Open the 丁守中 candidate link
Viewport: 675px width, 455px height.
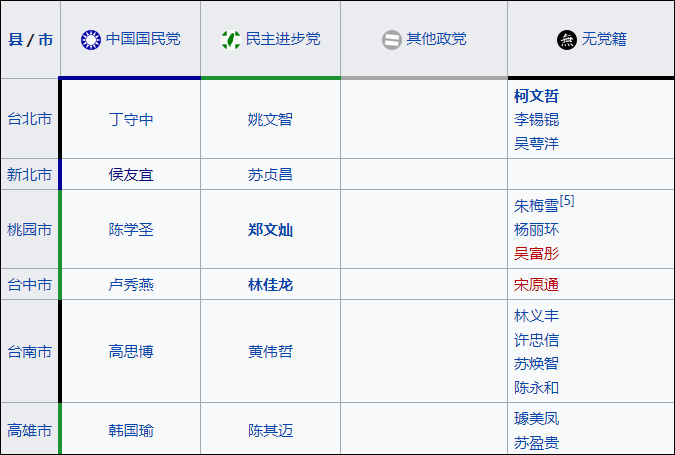click(x=131, y=119)
